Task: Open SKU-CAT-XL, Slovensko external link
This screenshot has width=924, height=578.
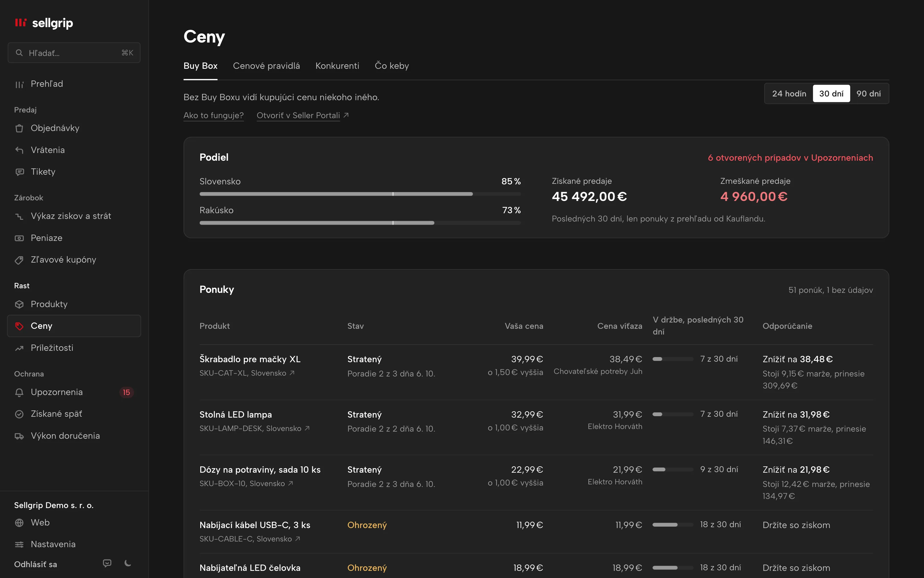Action: pyautogui.click(x=247, y=373)
